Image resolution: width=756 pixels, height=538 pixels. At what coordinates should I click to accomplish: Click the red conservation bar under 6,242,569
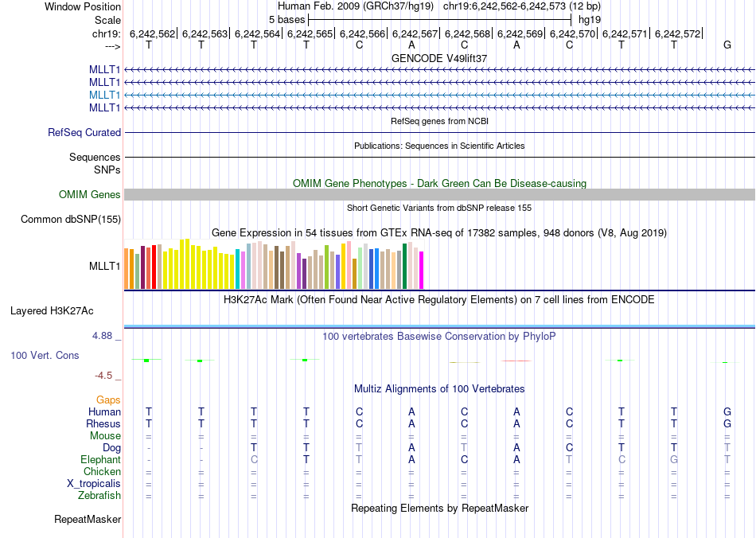click(x=516, y=361)
